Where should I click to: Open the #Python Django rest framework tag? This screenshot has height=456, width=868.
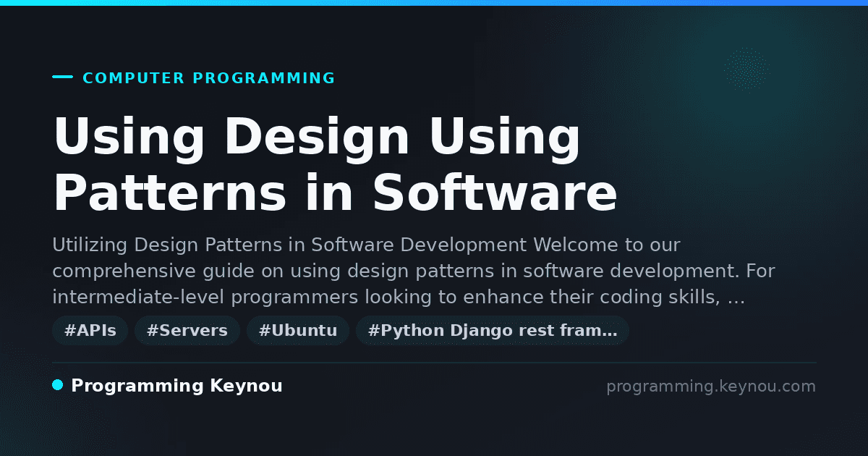(x=493, y=331)
